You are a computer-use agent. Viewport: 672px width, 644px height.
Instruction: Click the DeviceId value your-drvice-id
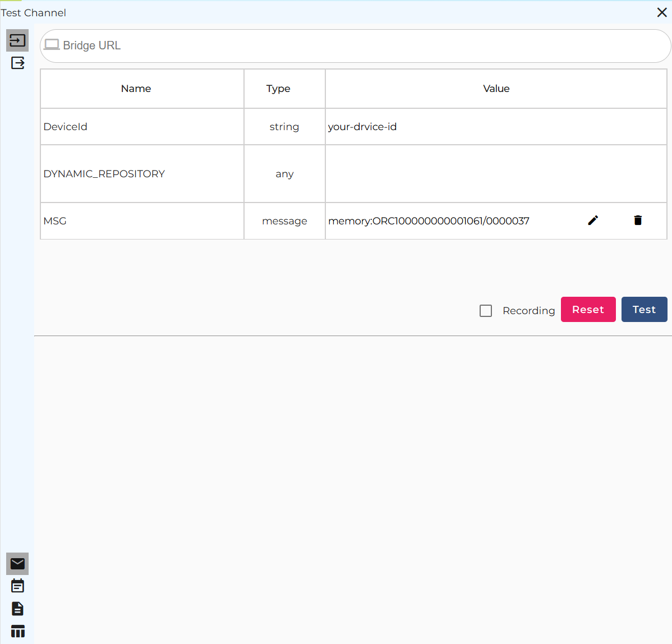tap(362, 127)
